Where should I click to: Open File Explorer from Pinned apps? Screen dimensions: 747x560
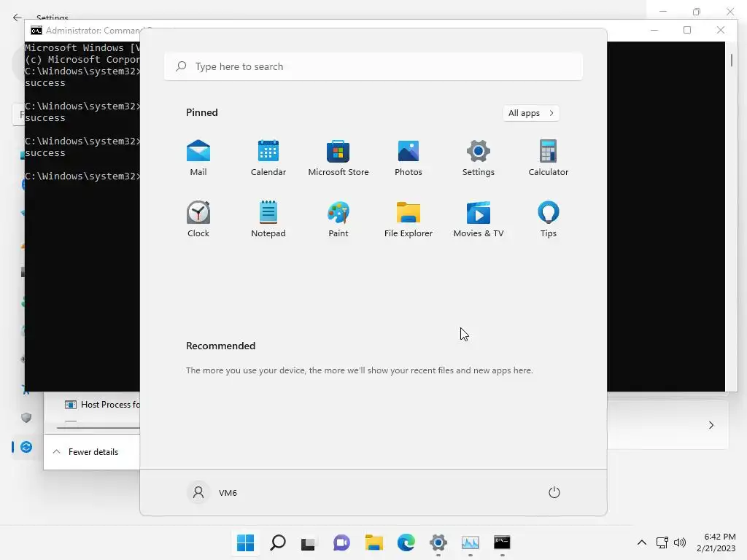(x=409, y=219)
